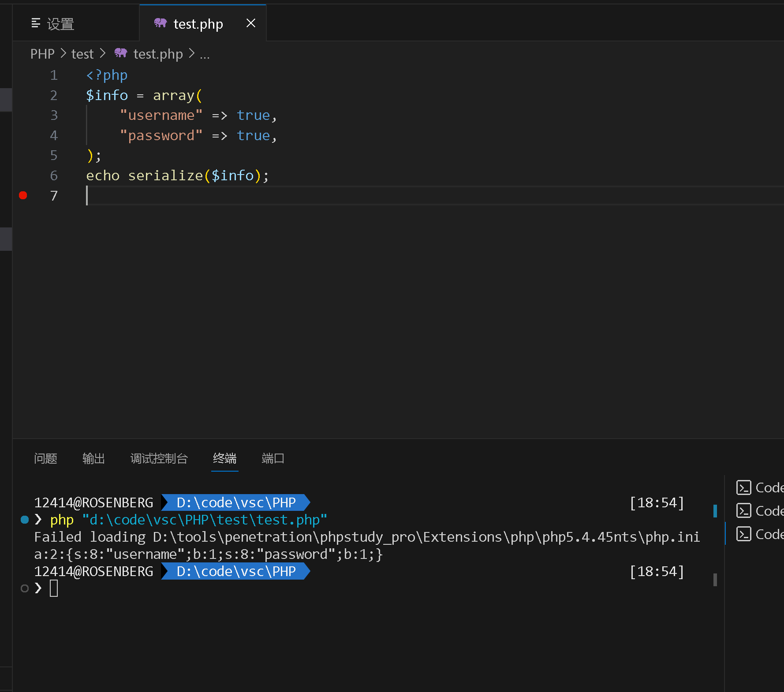Remove the red breakpoint on line 7

23,195
